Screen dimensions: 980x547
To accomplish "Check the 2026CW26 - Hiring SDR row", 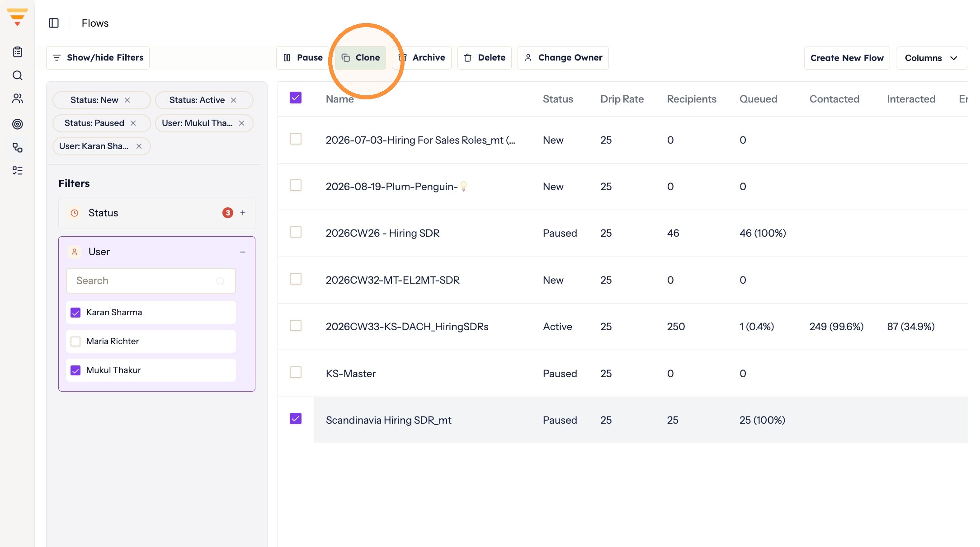I will point(296,232).
